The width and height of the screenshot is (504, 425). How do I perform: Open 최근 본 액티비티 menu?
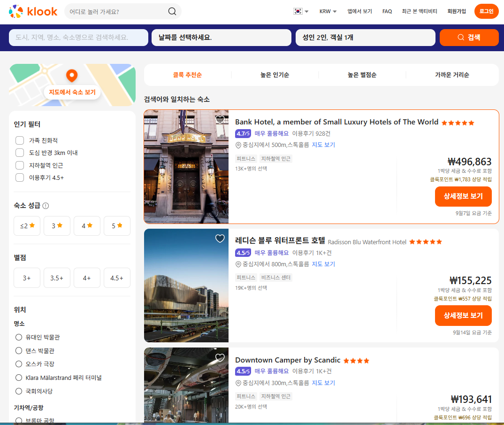pyautogui.click(x=420, y=11)
